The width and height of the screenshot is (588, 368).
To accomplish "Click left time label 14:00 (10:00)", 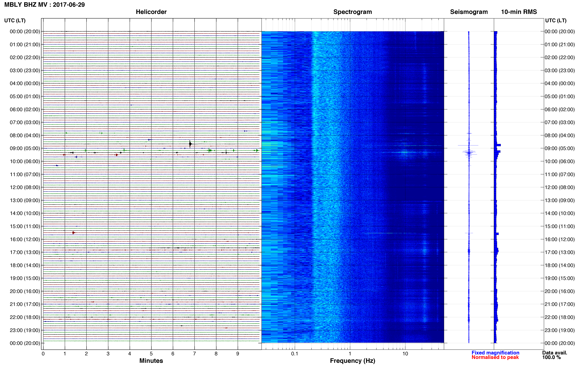I will (25, 213).
